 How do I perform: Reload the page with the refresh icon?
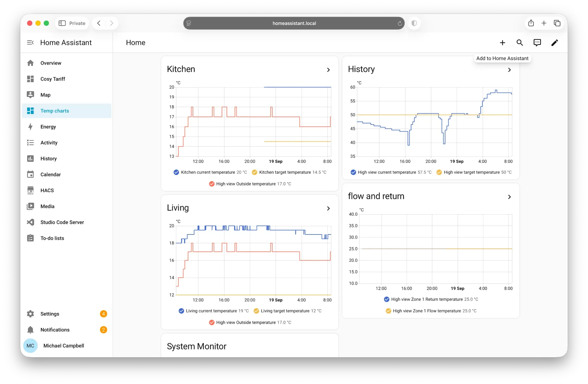[400, 24]
